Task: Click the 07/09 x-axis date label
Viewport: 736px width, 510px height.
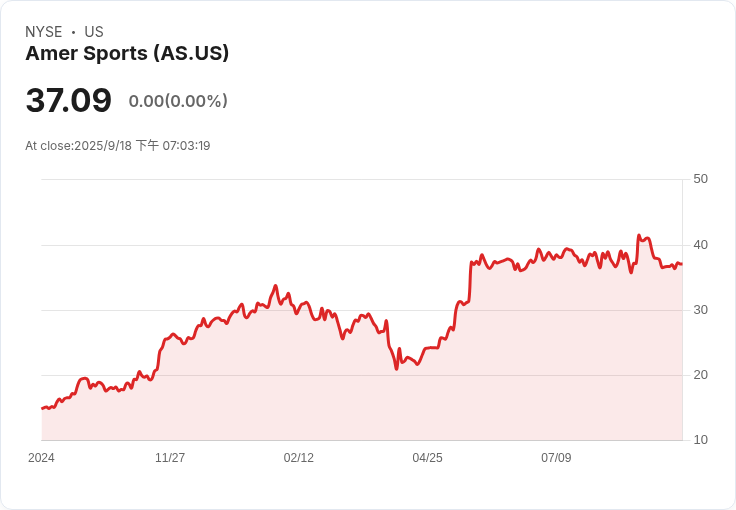Action: pyautogui.click(x=556, y=458)
